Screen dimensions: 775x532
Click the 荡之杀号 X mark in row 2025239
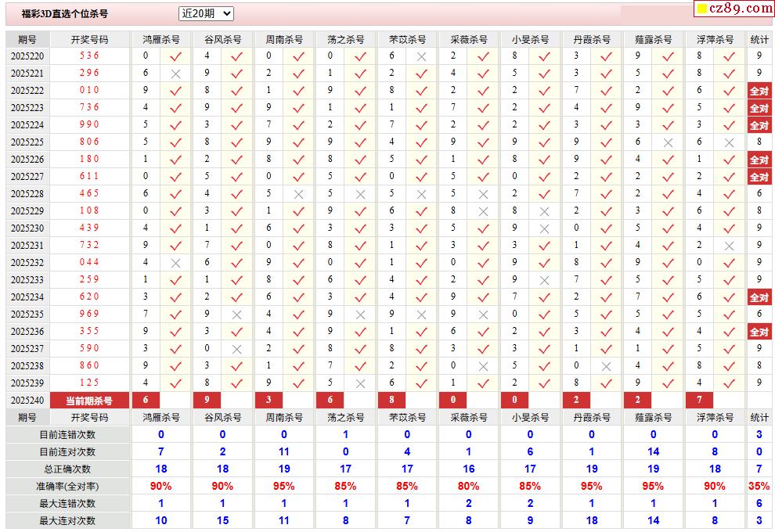[360, 384]
